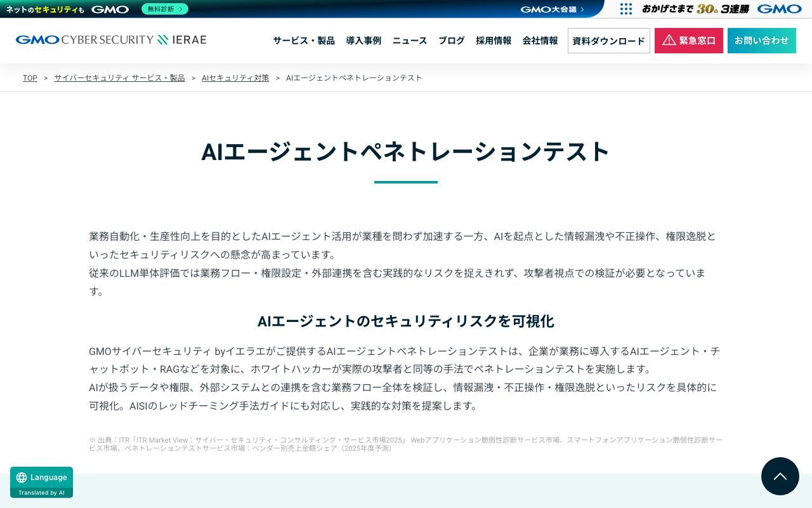Open the 採用情報 menu item
Screen dimensions: 812x508
click(494, 41)
